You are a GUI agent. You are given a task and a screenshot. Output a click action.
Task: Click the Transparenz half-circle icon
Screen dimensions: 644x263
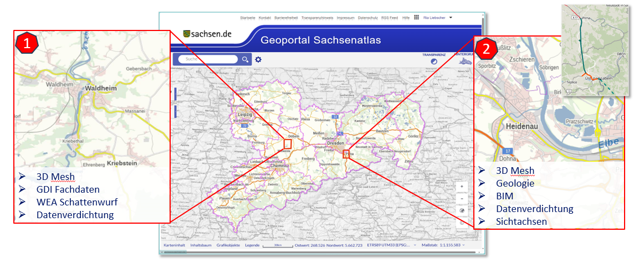pyautogui.click(x=434, y=61)
